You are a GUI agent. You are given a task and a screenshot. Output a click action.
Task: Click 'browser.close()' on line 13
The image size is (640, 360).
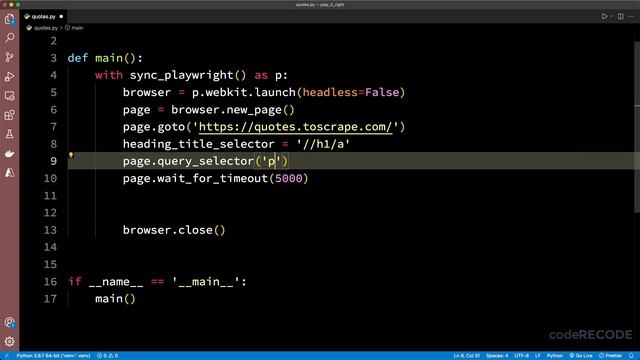(x=174, y=230)
